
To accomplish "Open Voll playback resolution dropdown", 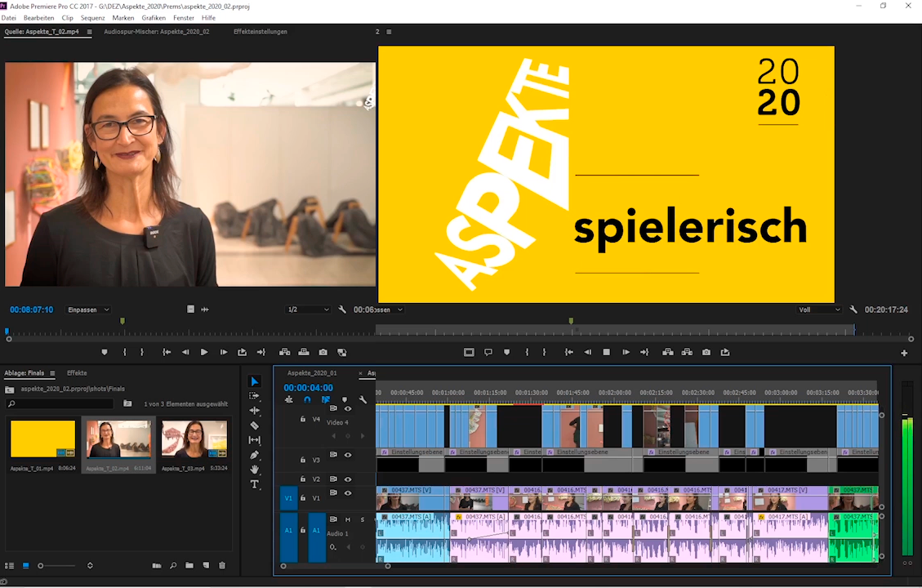I will coord(818,310).
